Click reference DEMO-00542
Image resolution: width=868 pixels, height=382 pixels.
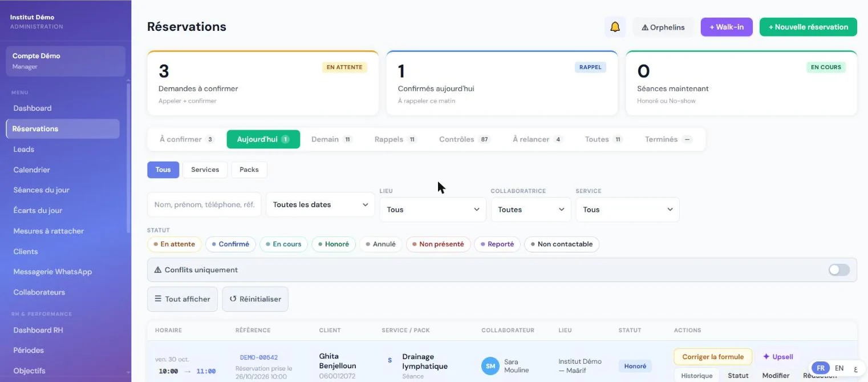tap(259, 357)
